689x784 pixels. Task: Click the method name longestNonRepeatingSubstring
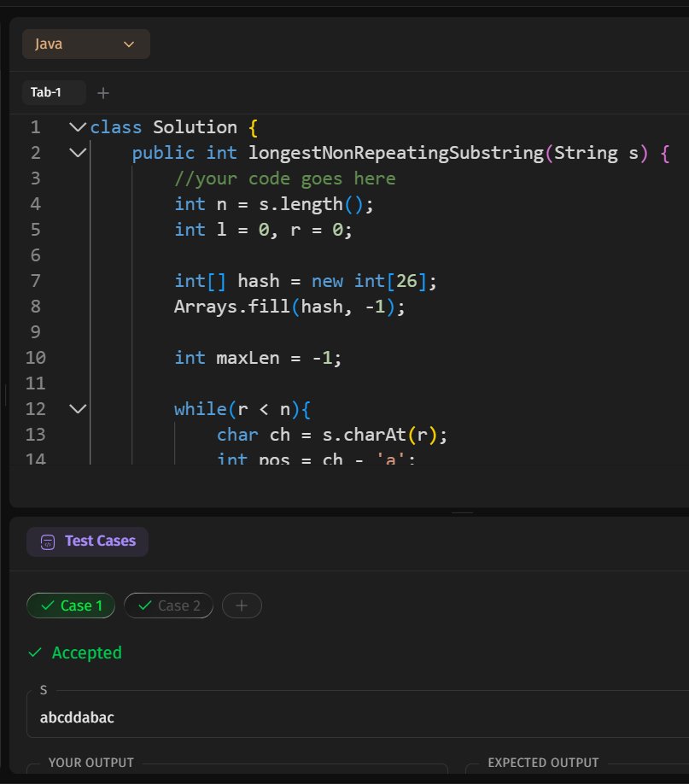396,153
